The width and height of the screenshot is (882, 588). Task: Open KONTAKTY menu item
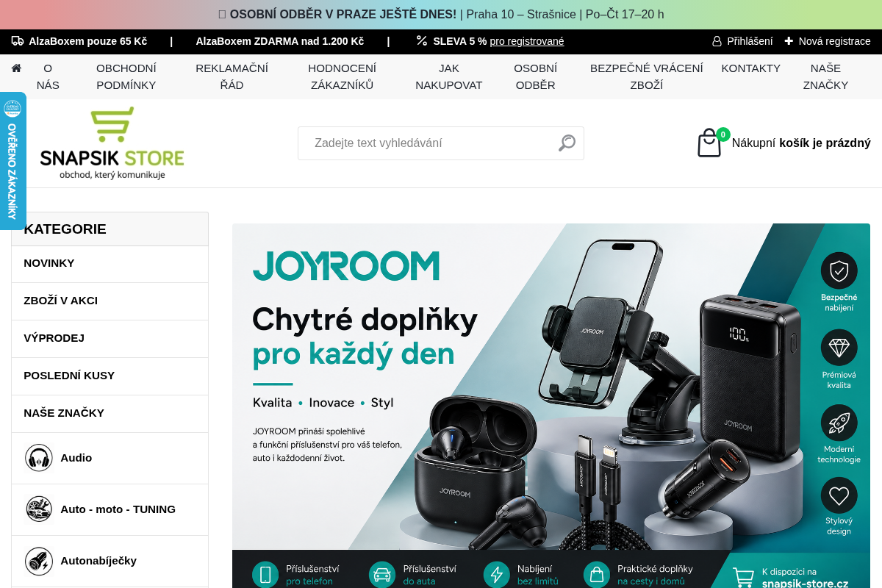[x=751, y=68]
